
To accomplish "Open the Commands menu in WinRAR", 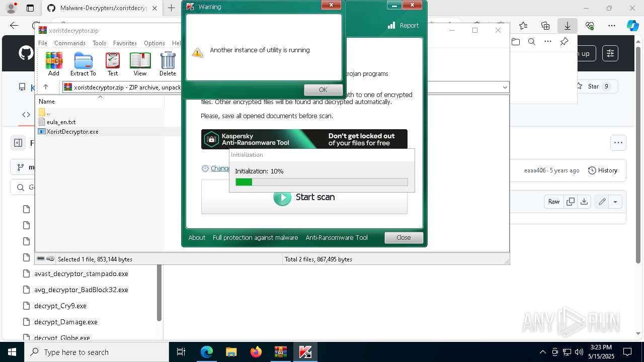I will (70, 43).
